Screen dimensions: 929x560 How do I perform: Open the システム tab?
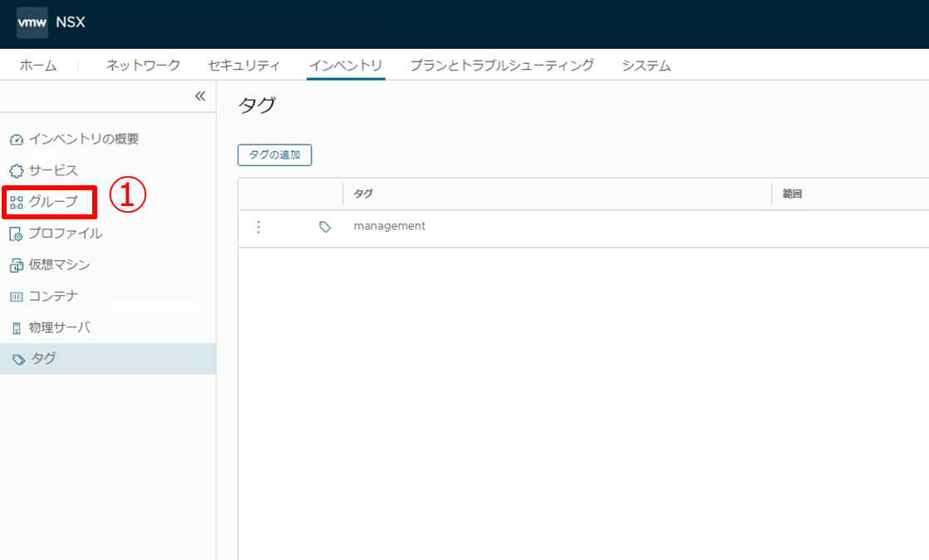click(x=646, y=66)
